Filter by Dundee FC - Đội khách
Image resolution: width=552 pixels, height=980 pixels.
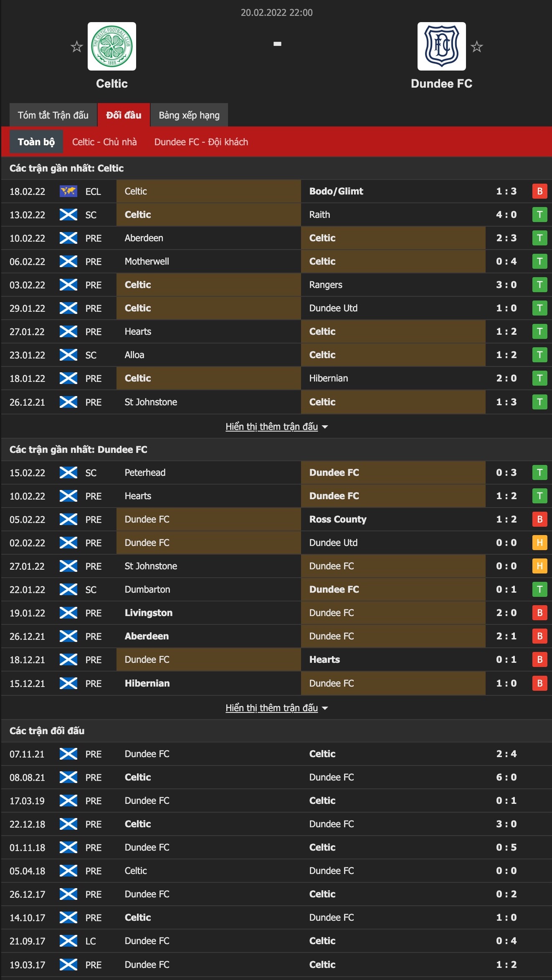tap(201, 142)
